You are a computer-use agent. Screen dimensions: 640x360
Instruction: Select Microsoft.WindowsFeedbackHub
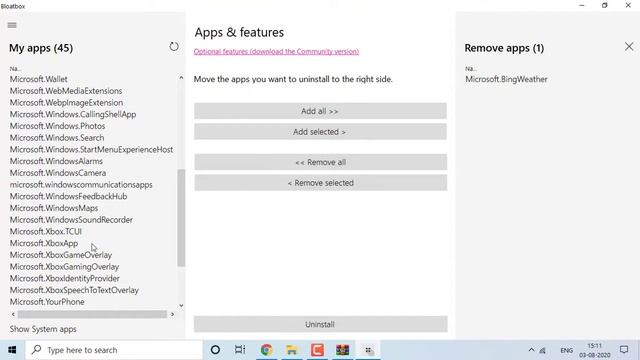68,196
